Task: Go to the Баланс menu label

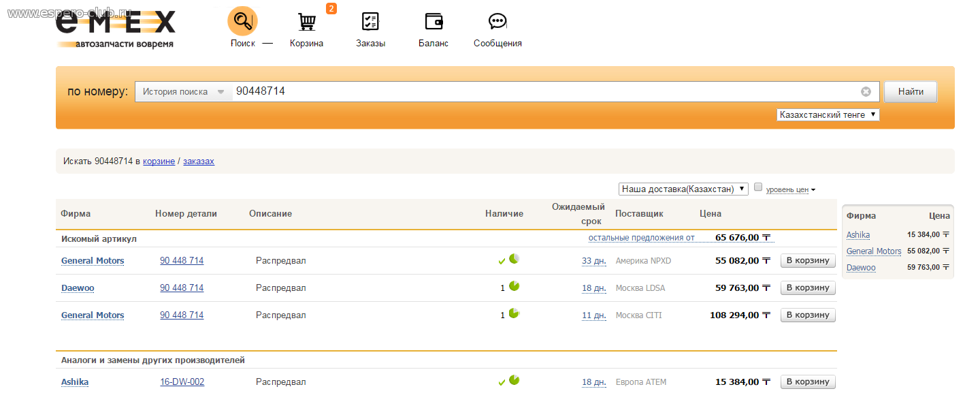Action: click(434, 43)
